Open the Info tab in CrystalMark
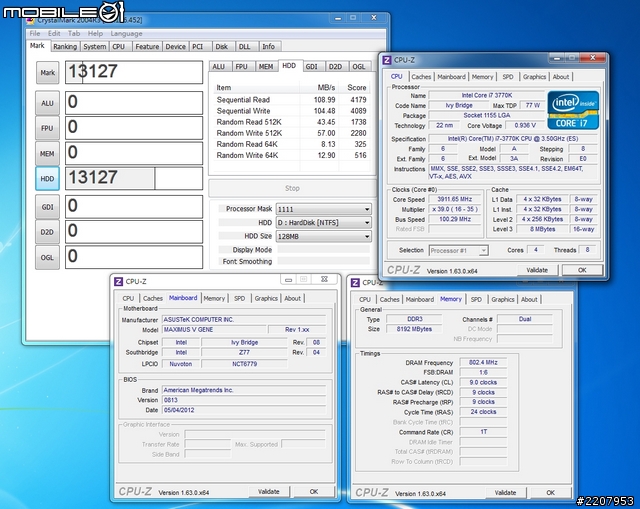Image resolution: width=640 pixels, height=509 pixels. 269,47
